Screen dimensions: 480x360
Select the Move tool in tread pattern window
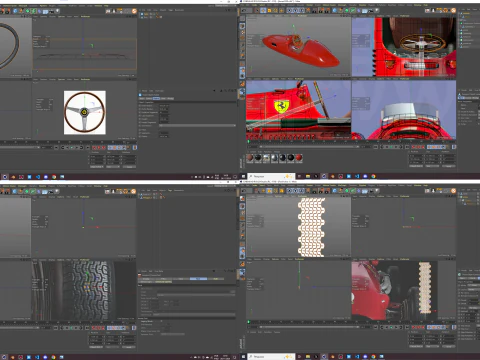point(263,191)
